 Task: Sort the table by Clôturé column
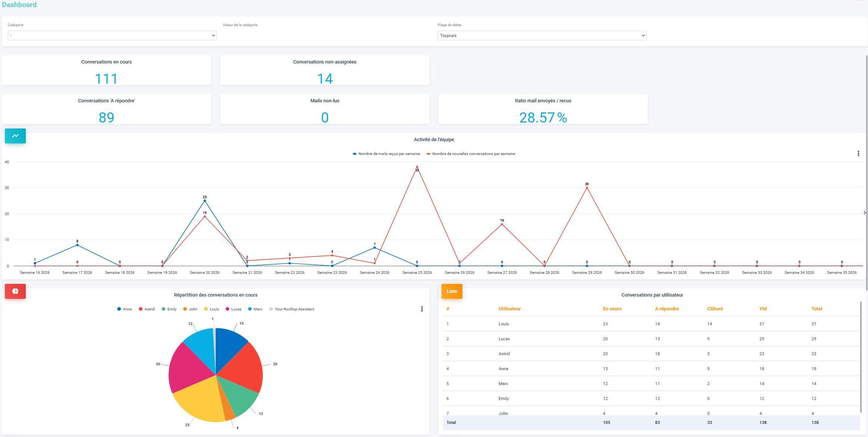[715, 309]
